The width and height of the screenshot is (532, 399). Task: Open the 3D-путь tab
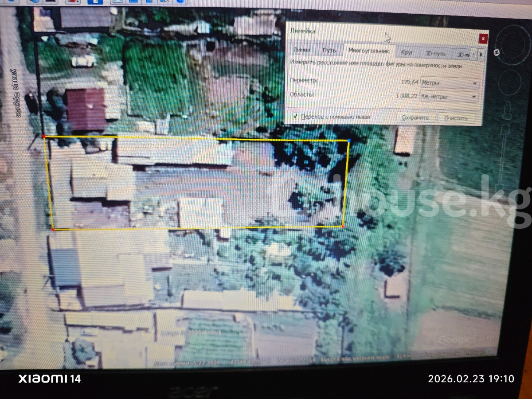pos(434,53)
